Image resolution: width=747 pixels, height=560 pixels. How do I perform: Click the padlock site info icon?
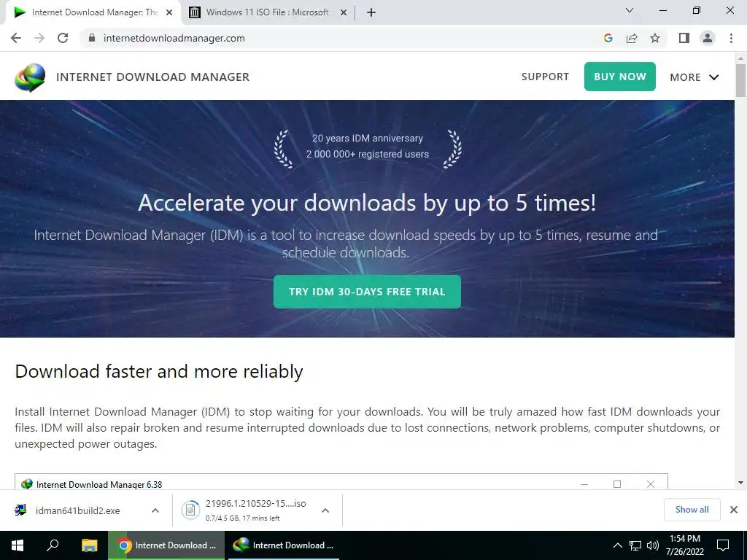click(92, 38)
